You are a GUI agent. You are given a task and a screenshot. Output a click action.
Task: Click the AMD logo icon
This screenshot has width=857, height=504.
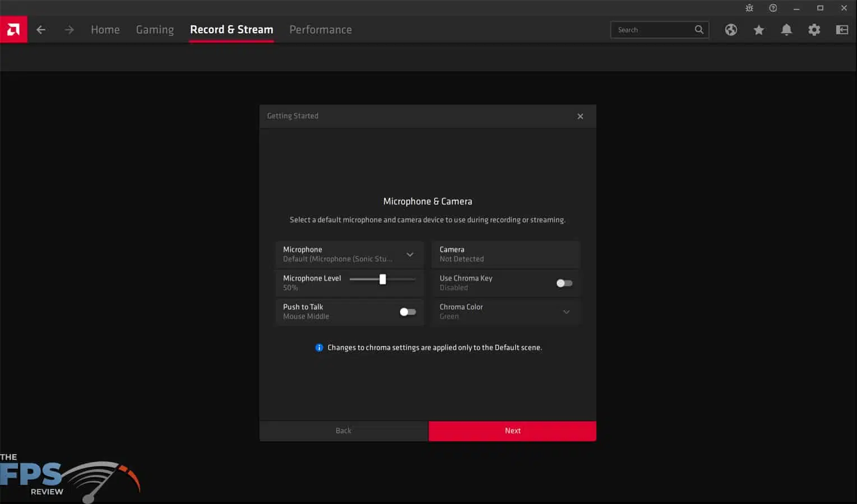tap(13, 30)
